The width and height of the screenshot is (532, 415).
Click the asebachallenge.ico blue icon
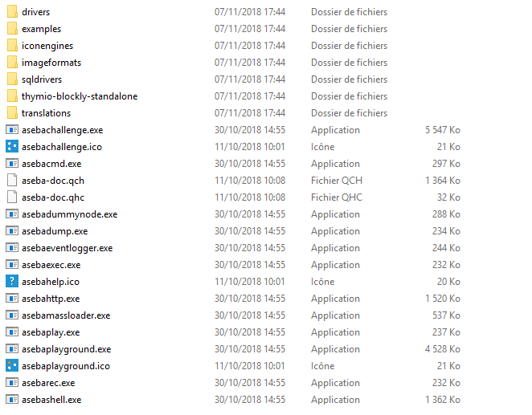click(12, 146)
